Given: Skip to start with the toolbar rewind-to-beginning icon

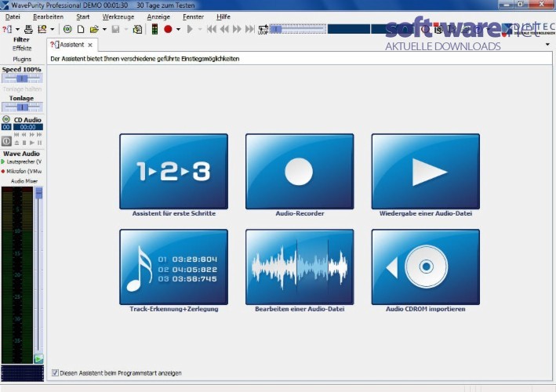Looking at the screenshot, I should pyautogui.click(x=212, y=30).
